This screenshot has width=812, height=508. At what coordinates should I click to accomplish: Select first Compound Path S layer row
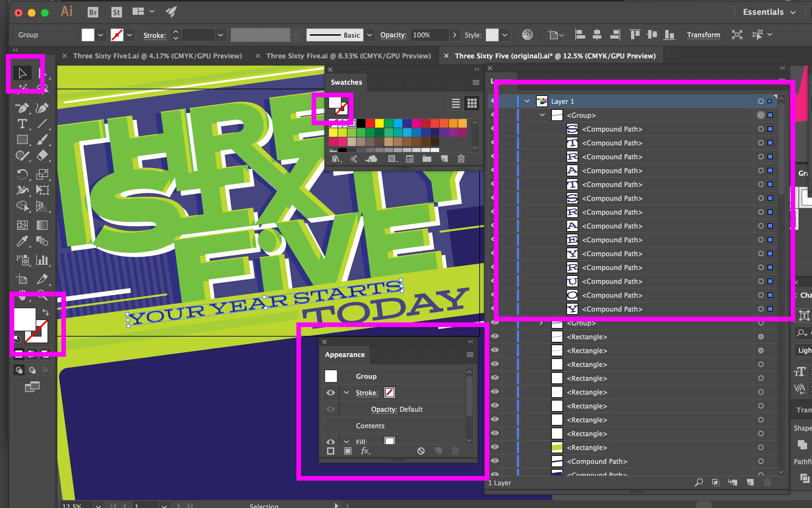coord(612,129)
